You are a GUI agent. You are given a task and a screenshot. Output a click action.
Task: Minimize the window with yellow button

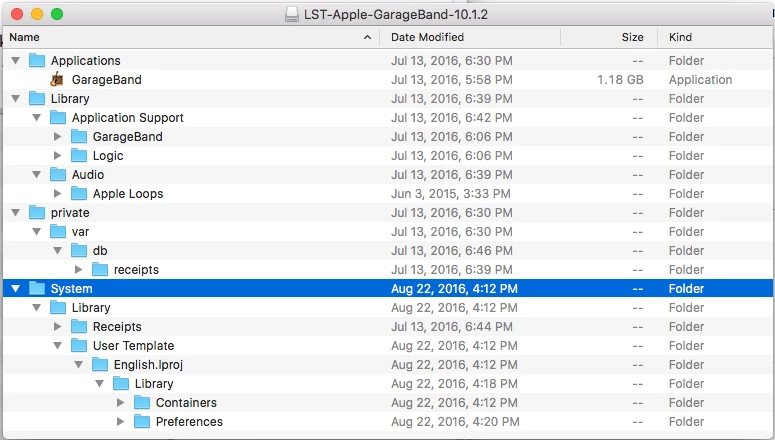(x=37, y=14)
